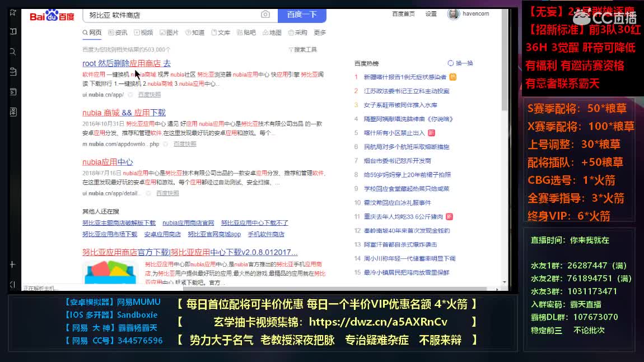Click related search 安卓应用商店
Image resolution: width=644 pixels, height=362 pixels.
(162, 234)
